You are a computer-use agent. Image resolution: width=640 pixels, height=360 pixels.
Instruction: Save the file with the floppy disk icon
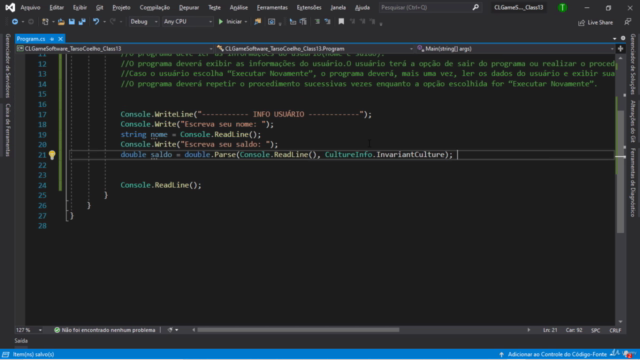pos(71,22)
